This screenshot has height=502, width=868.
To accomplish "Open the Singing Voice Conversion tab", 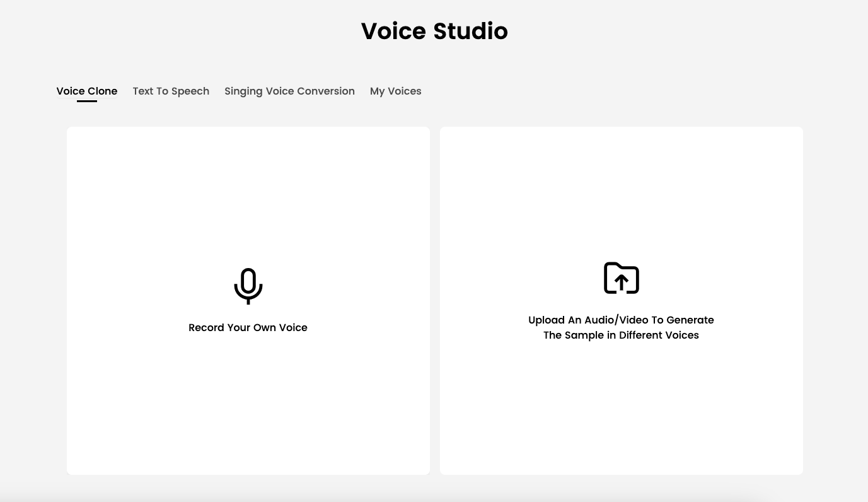I will pos(289,91).
